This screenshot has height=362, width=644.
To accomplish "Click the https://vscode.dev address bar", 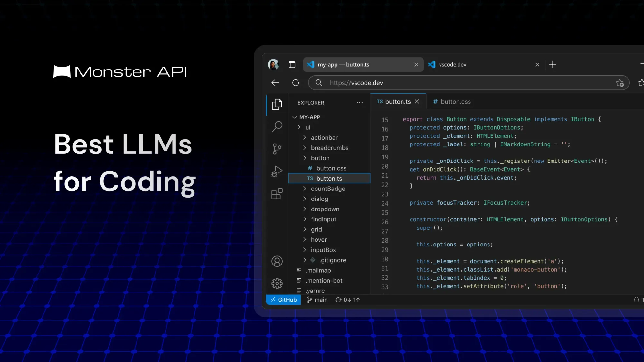I will (469, 83).
